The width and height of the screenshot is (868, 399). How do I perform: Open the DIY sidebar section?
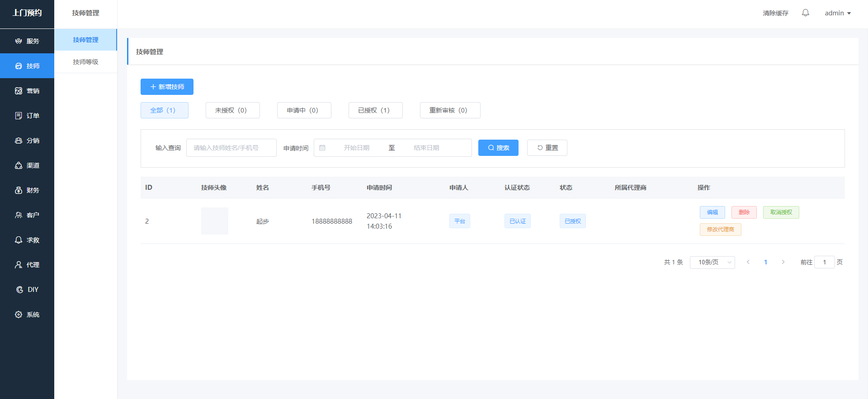27,290
